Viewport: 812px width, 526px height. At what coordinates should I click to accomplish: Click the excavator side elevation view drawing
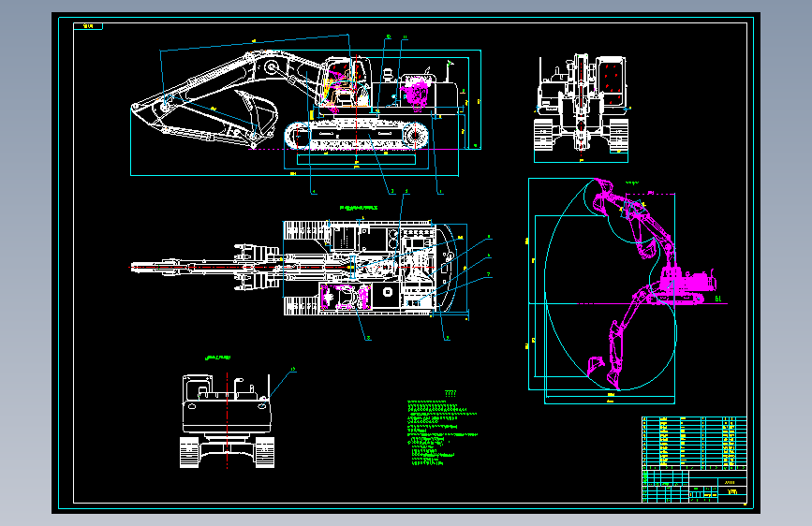(295, 100)
